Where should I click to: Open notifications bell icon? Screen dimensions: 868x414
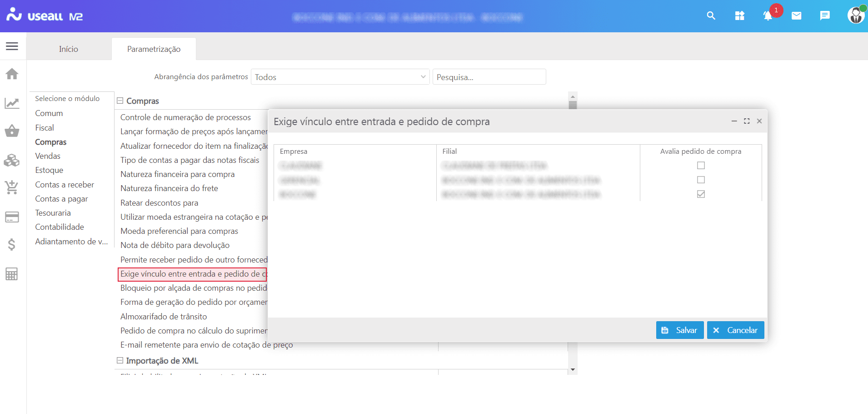point(768,16)
